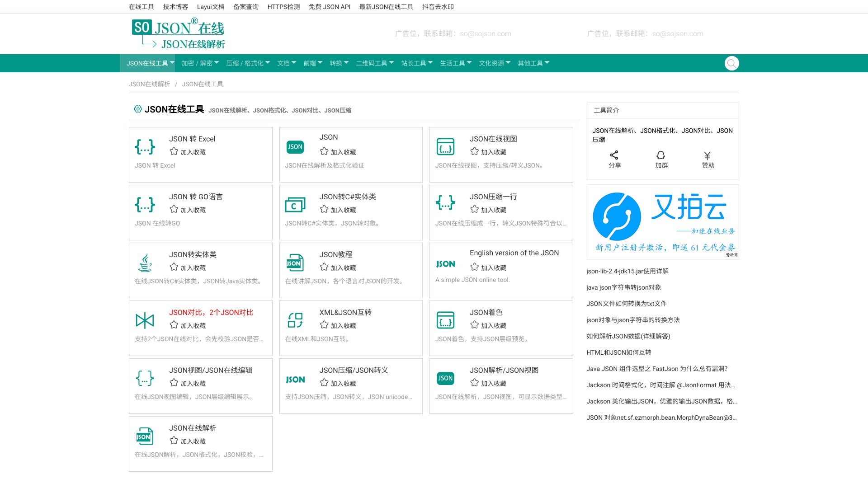
Task: Open article HTML和JSON如何互转
Action: [619, 352]
